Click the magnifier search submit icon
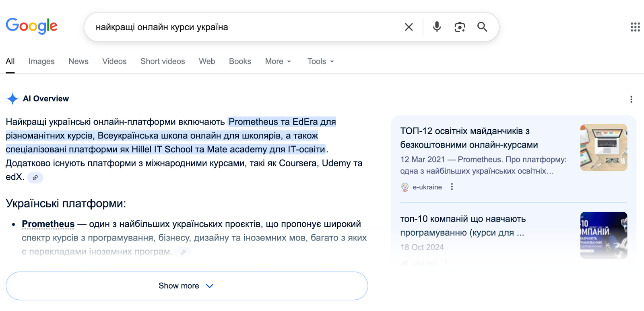The width and height of the screenshot is (644, 311). [482, 27]
